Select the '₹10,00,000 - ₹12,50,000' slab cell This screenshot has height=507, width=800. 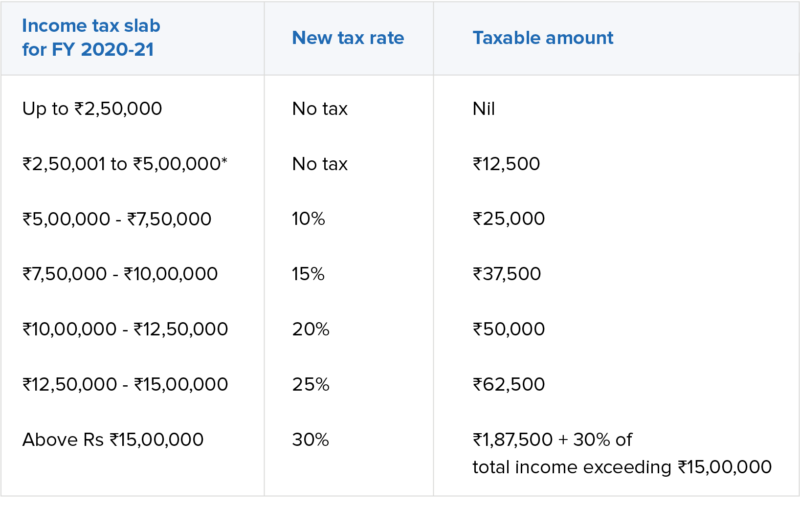125,328
